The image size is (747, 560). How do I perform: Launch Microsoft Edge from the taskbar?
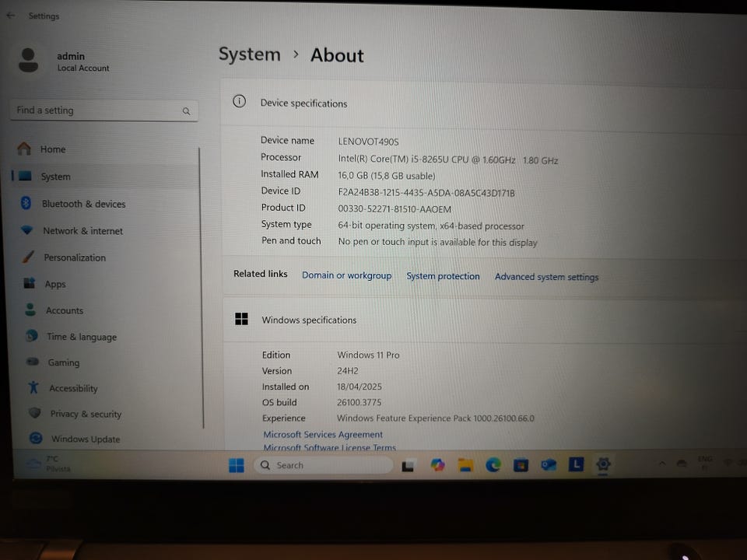coord(493,465)
